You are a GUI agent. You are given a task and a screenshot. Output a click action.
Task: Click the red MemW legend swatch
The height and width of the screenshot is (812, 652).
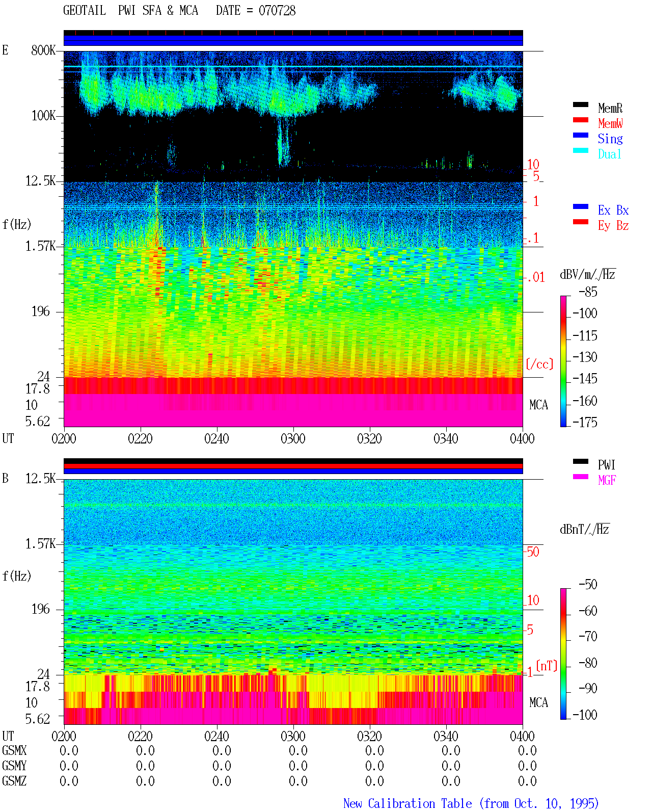(x=581, y=120)
